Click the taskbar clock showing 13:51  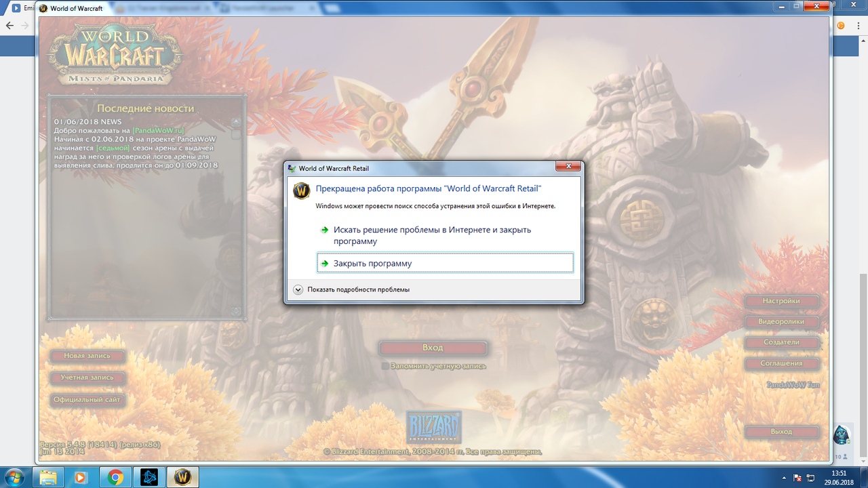click(x=839, y=477)
